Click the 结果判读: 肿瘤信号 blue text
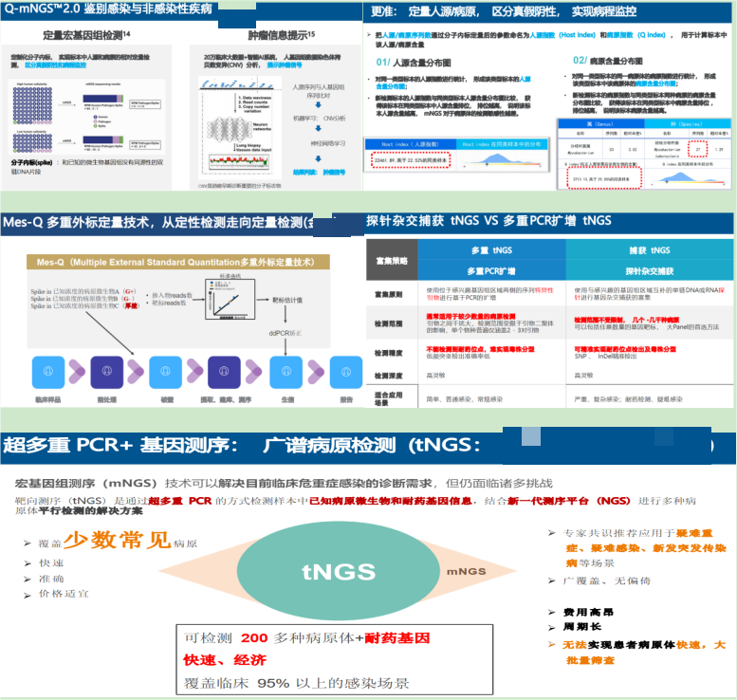 point(319,172)
